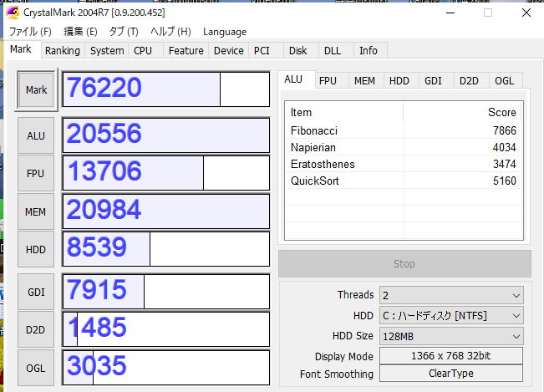Screen dimensions: 544x392
Task: Run the FPU benchmark button
Action: (x=36, y=173)
